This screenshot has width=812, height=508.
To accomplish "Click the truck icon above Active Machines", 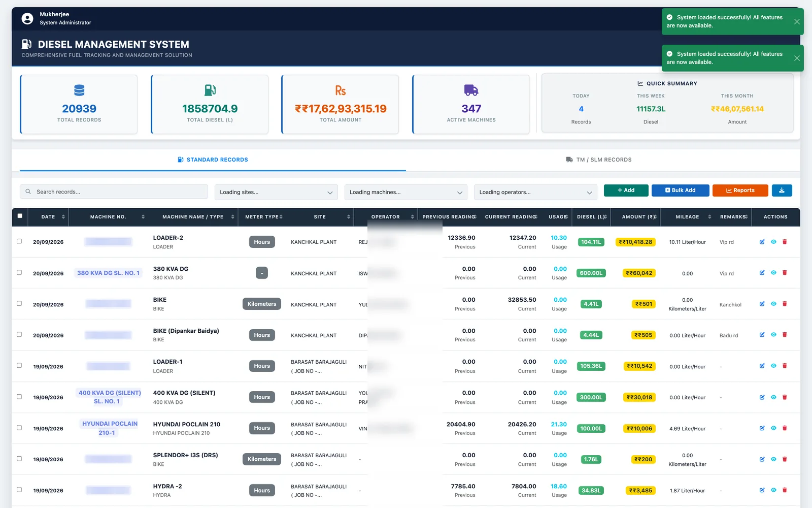I will [471, 90].
